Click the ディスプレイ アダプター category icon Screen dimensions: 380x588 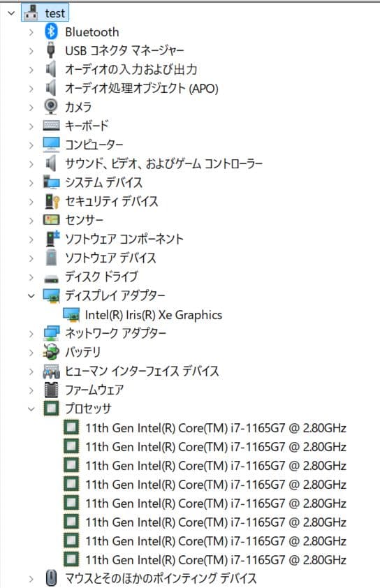click(51, 296)
